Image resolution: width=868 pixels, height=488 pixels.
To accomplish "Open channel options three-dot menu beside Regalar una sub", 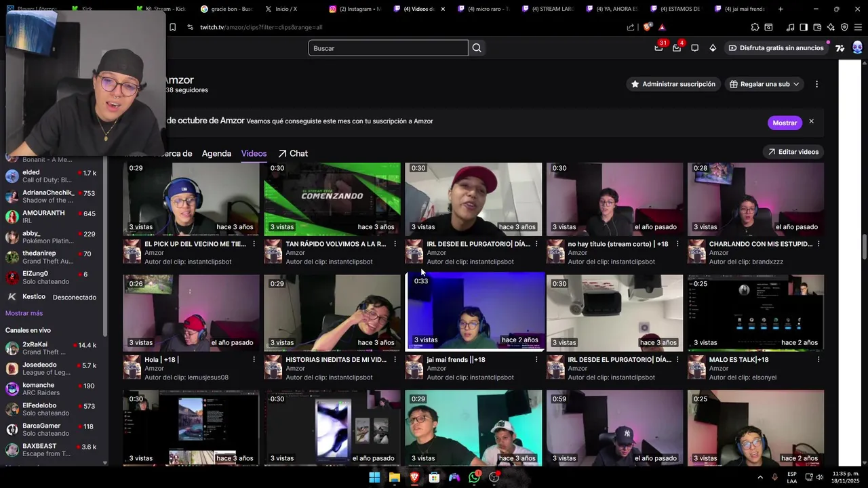I will (x=816, y=84).
